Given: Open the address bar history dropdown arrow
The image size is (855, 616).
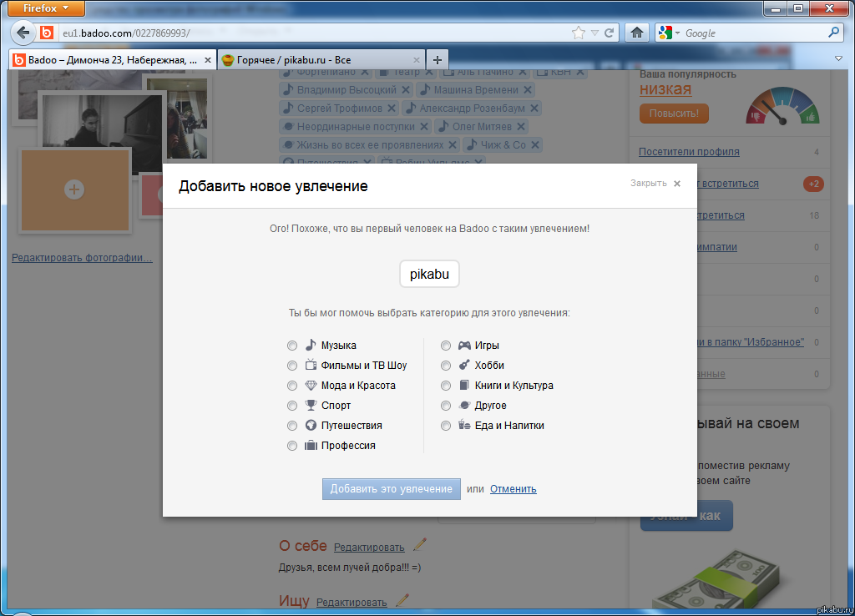Looking at the screenshot, I should (594, 33).
